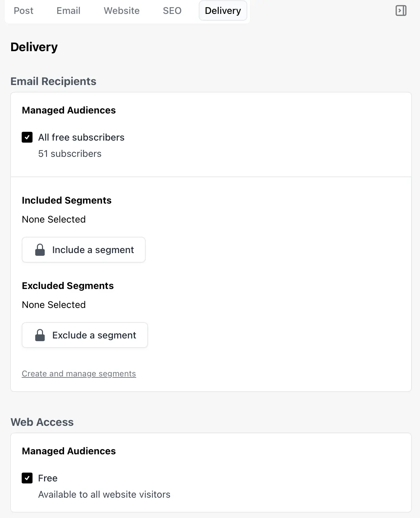
Task: Click the Exclude a segment button
Action: coord(85,335)
